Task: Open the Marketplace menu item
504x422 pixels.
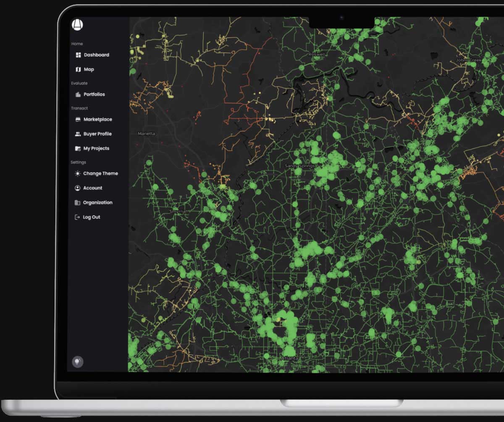Action: pos(94,119)
